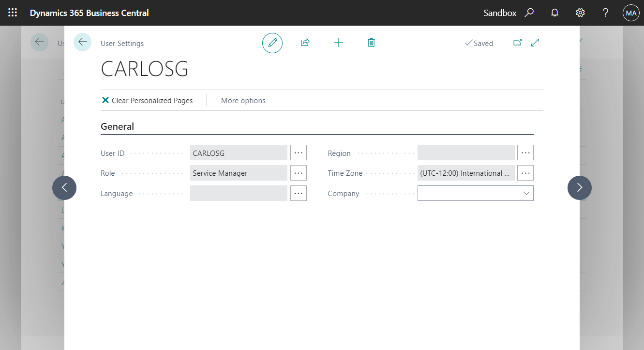Click inside the Language input field
This screenshot has height=350, width=644.
239,193
